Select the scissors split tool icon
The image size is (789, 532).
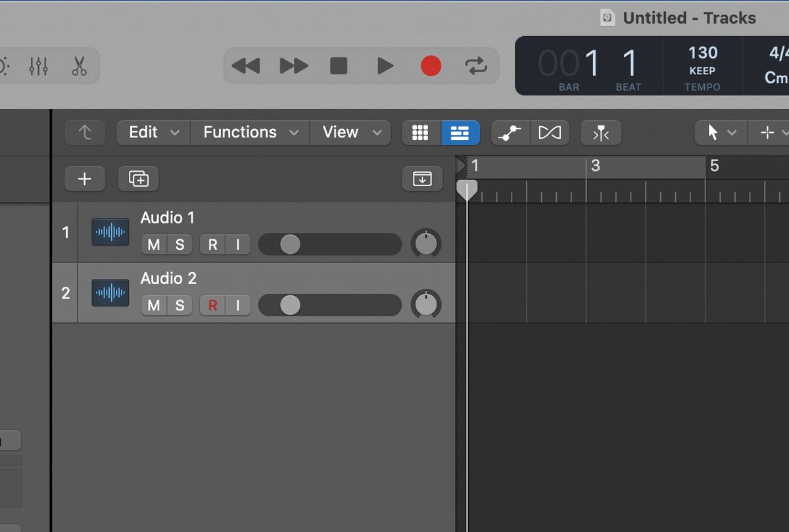click(x=79, y=65)
